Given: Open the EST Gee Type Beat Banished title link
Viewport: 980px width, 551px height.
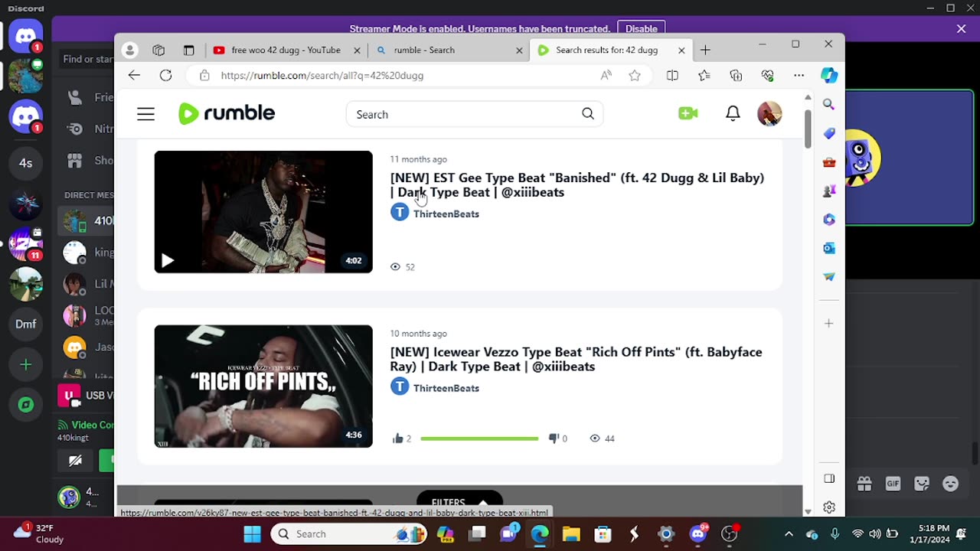Looking at the screenshot, I should [x=577, y=184].
